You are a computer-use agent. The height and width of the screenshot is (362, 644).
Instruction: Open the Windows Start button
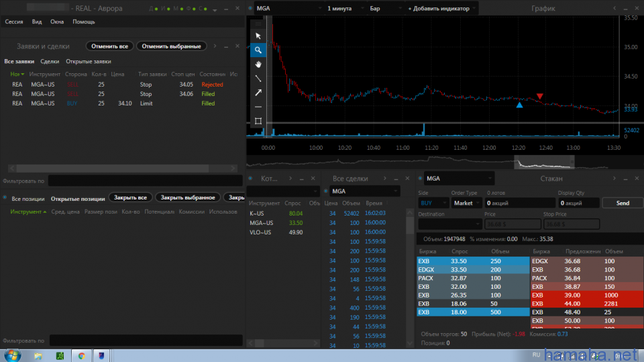(12, 355)
